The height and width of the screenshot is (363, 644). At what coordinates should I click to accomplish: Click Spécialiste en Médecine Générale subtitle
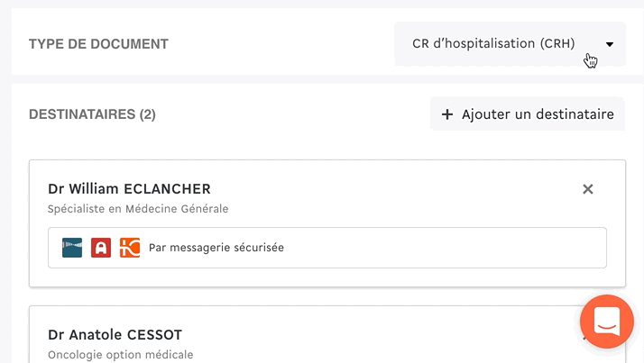click(x=138, y=209)
